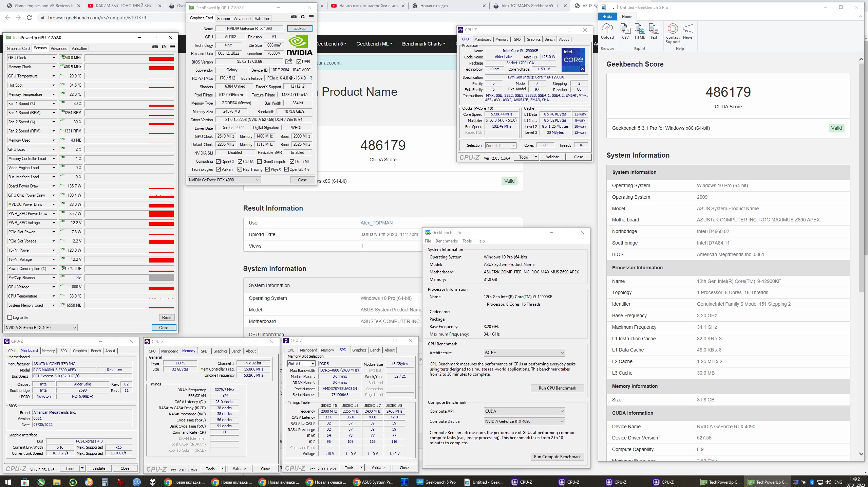Open the Architecture 64-bit dropdown
The width and height of the screenshot is (868, 487).
(524, 353)
